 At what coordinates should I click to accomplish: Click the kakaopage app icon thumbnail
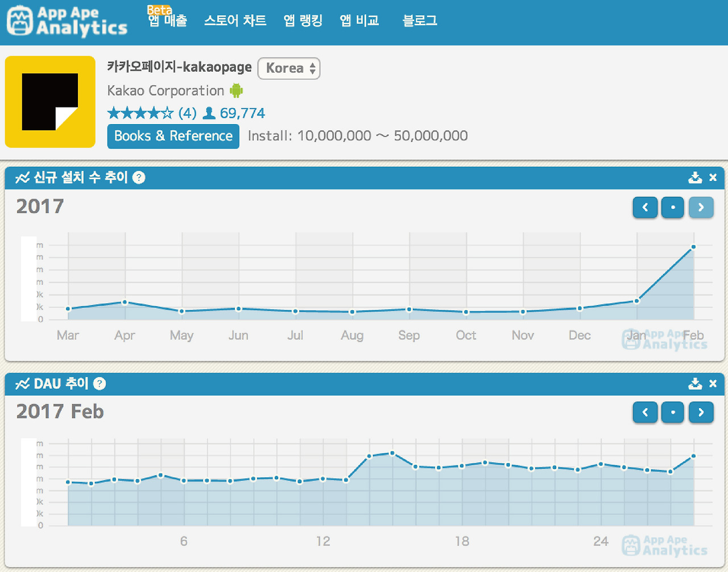click(50, 102)
